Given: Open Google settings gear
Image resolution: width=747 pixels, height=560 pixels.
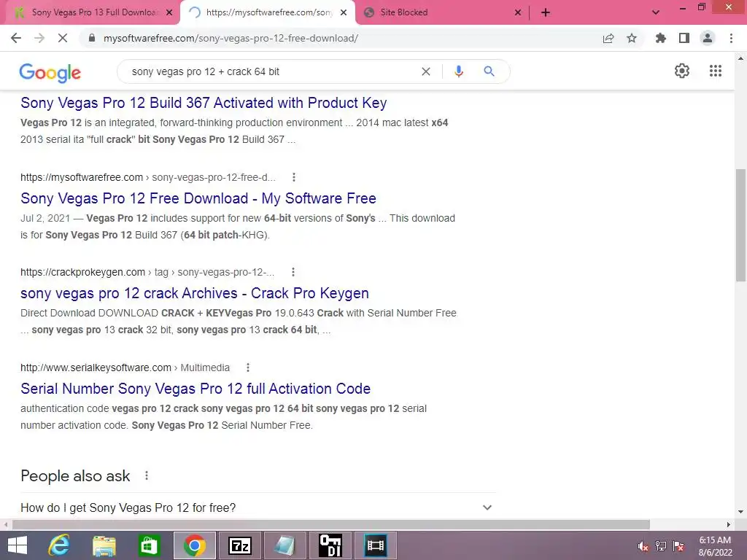Looking at the screenshot, I should pyautogui.click(x=682, y=71).
